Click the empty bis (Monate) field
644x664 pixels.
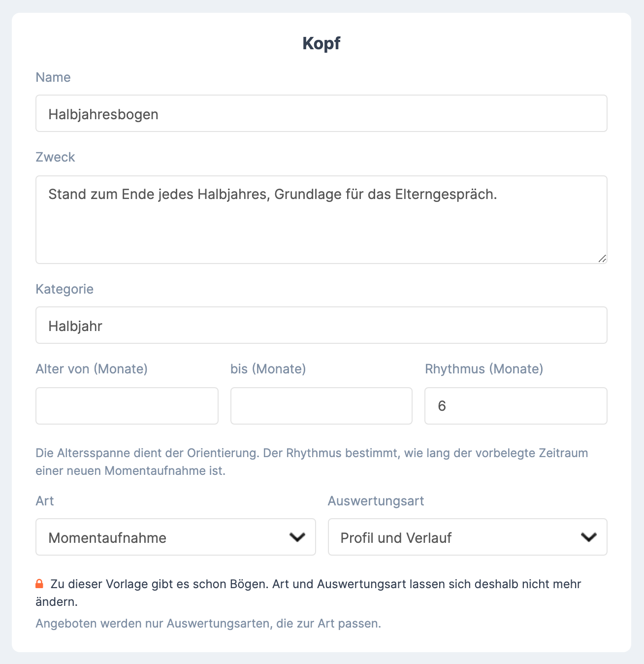(322, 406)
